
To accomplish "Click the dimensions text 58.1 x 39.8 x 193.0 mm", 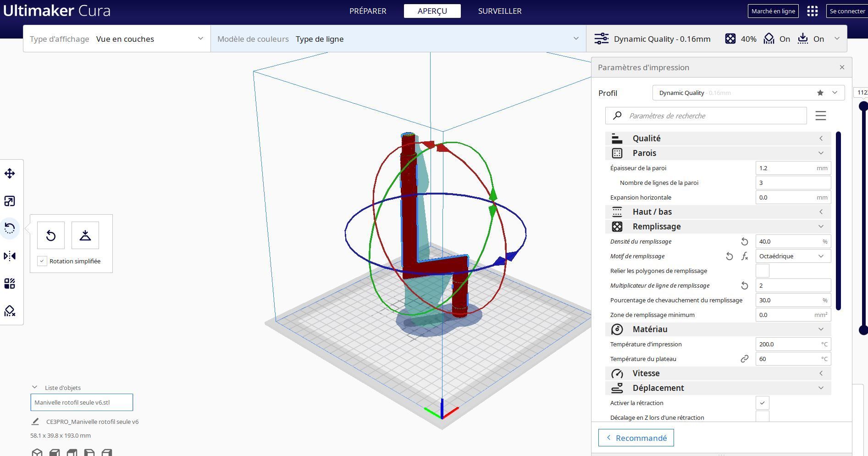I will coord(61,435).
